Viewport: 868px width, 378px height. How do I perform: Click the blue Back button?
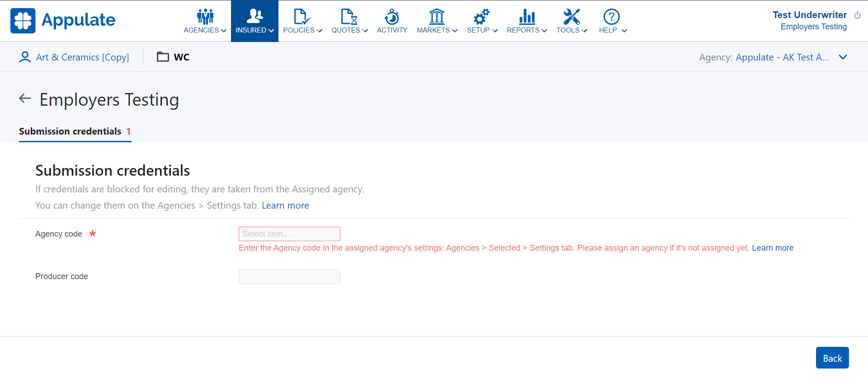point(832,358)
